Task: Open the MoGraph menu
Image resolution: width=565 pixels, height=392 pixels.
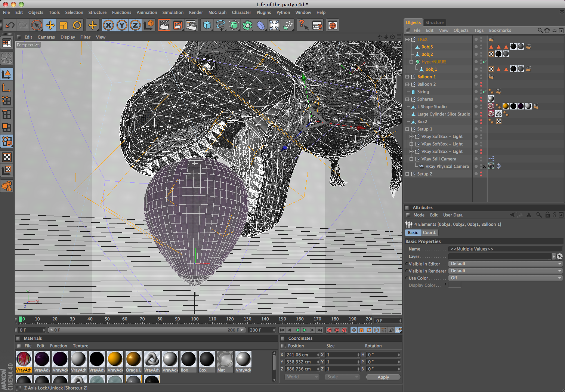Action: (217, 12)
